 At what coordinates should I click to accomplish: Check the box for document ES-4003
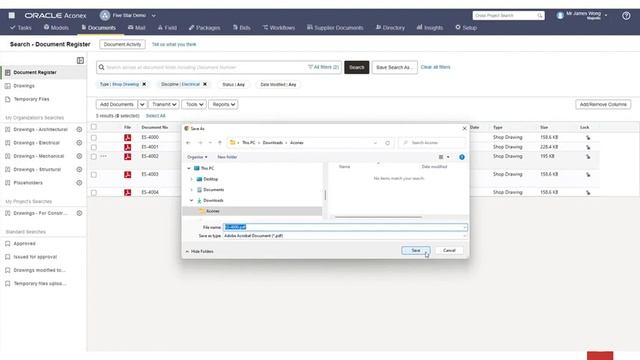[94, 174]
